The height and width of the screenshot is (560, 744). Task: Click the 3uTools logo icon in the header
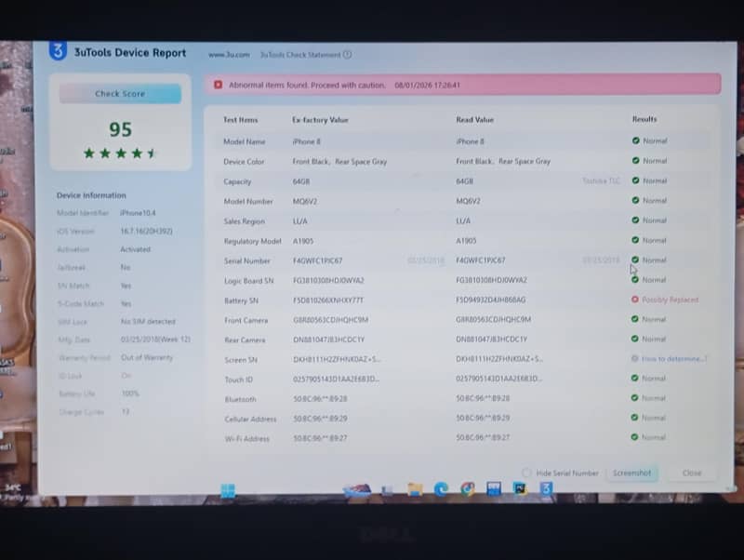click(58, 51)
